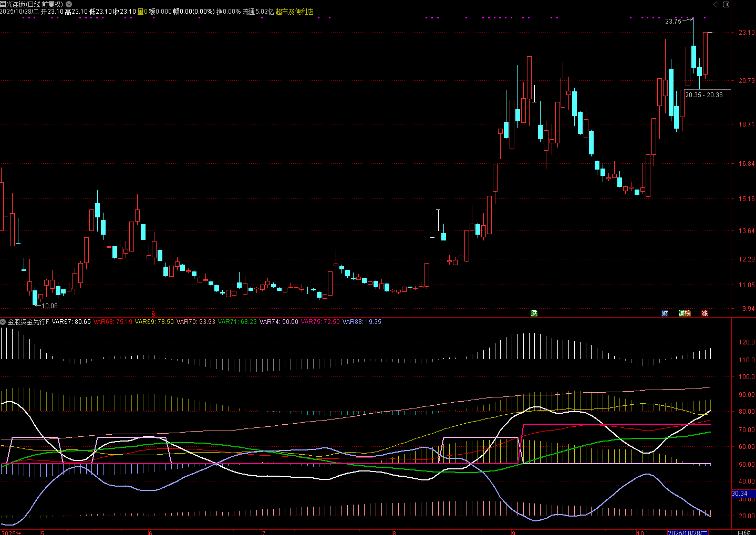Click the orange 榜 marker icon
The width and height of the screenshot is (756, 535).
click(x=688, y=313)
